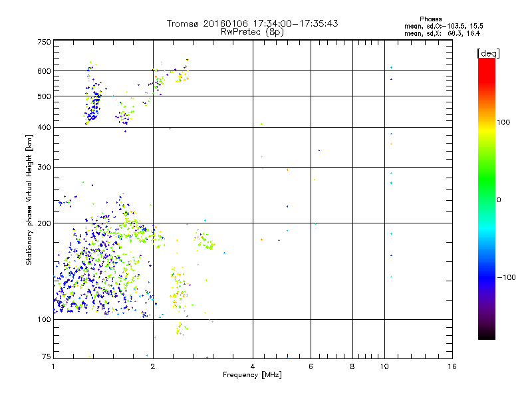This screenshot has width=532, height=399.
Task: Click the '500' height axis tick label
Action: click(x=44, y=96)
